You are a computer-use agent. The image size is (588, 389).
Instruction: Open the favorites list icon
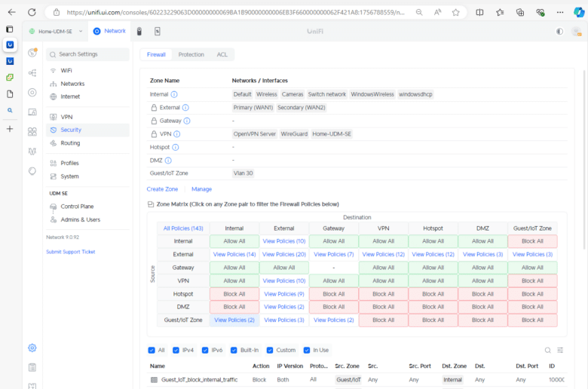tap(500, 12)
